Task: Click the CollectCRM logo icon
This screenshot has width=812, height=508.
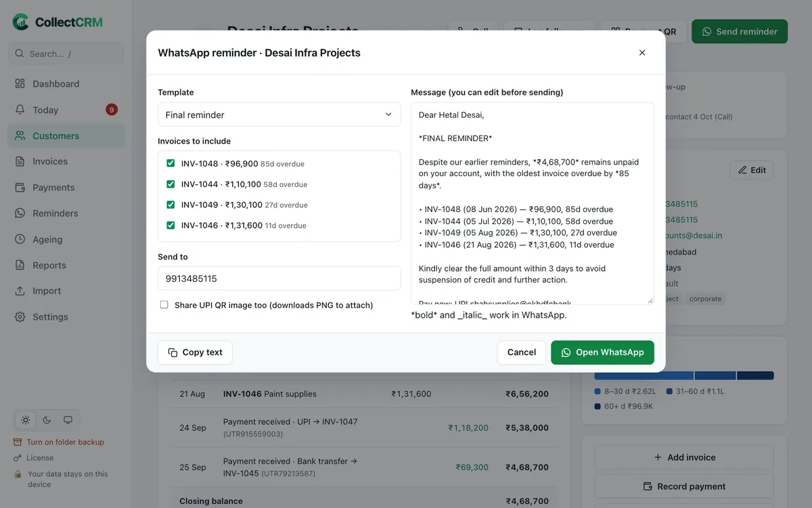Action: (21, 22)
